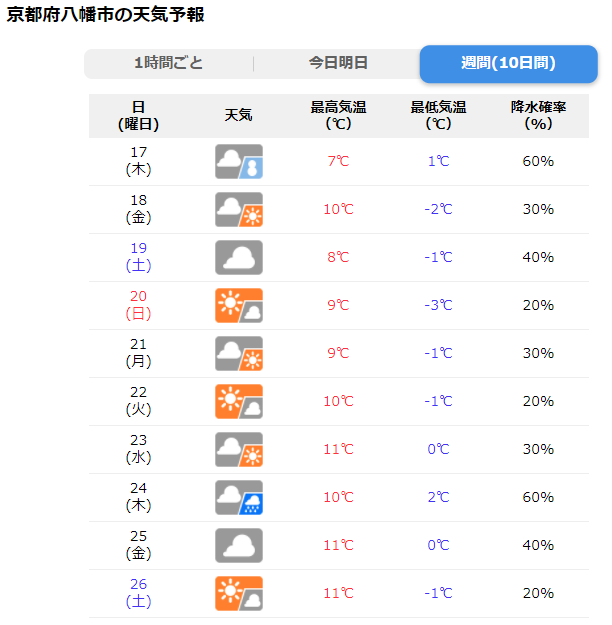
Task: Select the 週間(10日間) tab
Action: tap(509, 64)
